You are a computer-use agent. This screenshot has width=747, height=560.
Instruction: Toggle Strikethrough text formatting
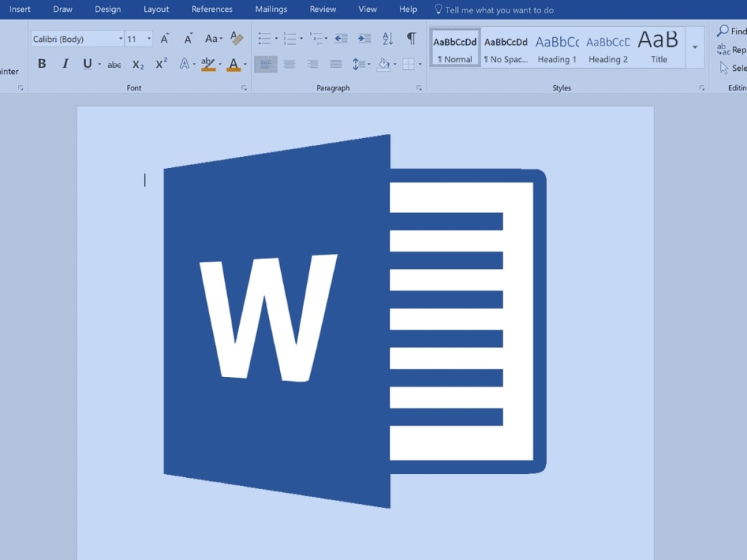[x=114, y=65]
